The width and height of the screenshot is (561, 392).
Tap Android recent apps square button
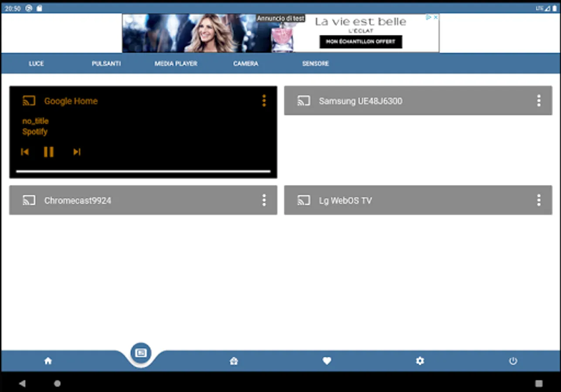(x=539, y=384)
